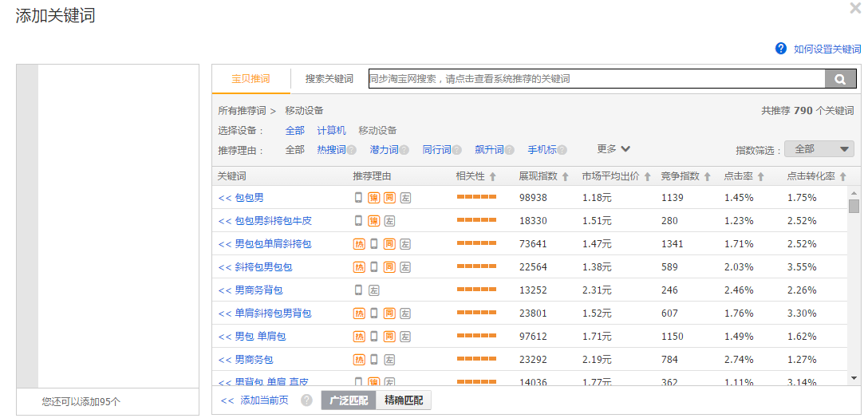Click the keyword search input field
Viewport: 868px width, 418px height.
pos(595,79)
